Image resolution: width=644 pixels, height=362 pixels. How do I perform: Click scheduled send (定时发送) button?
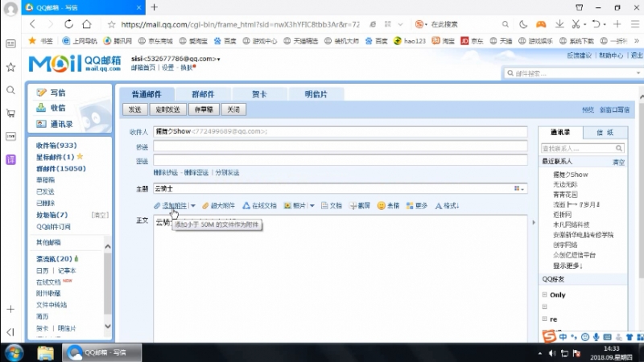point(167,109)
